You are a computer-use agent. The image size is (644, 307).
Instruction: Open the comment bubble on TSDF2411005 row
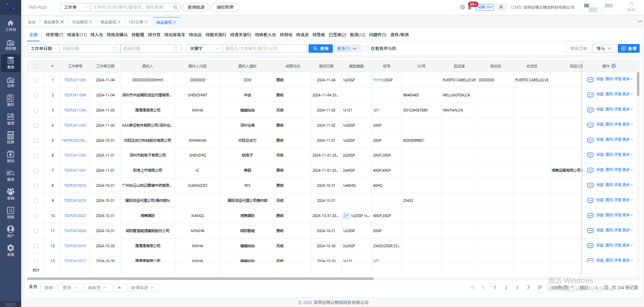coord(590,80)
